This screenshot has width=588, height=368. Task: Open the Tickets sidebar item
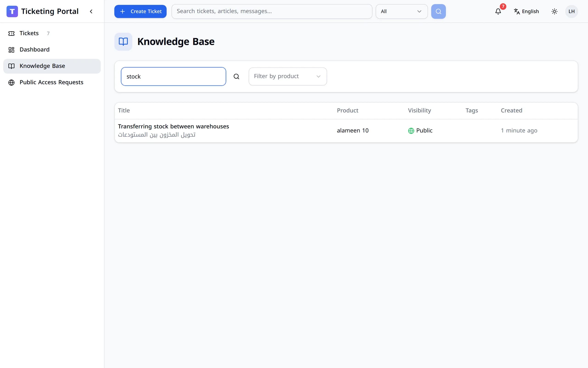[x=52, y=33]
